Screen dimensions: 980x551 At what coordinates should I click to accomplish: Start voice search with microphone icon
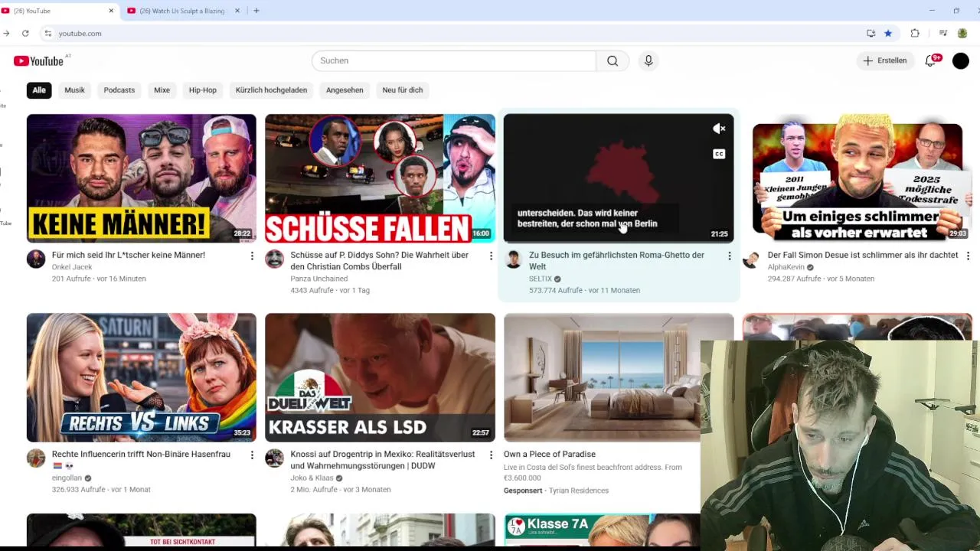pyautogui.click(x=648, y=60)
